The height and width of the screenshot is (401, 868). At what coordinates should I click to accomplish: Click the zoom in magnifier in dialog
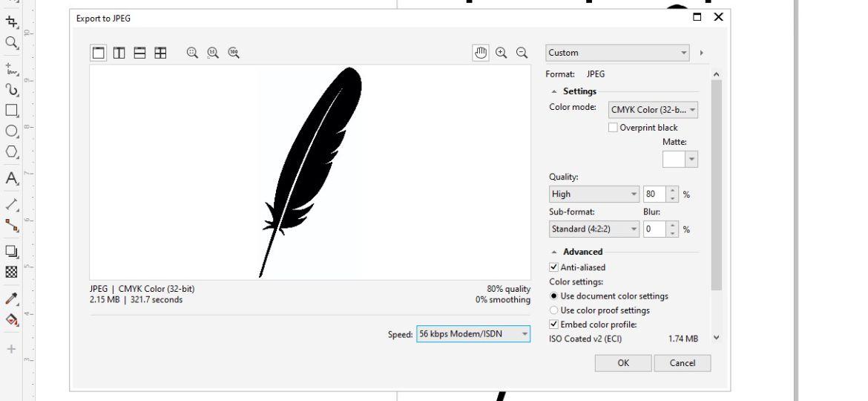502,53
